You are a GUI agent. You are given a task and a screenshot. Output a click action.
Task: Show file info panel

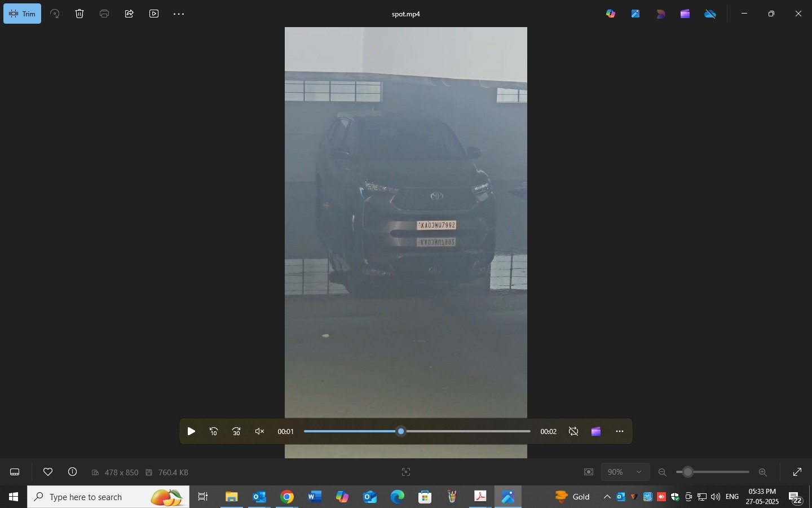pos(72,472)
